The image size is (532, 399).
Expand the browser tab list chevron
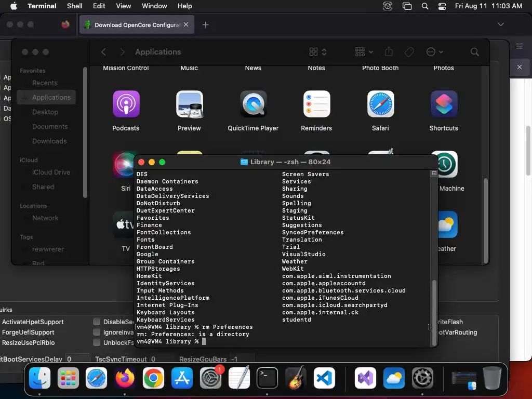click(x=500, y=24)
